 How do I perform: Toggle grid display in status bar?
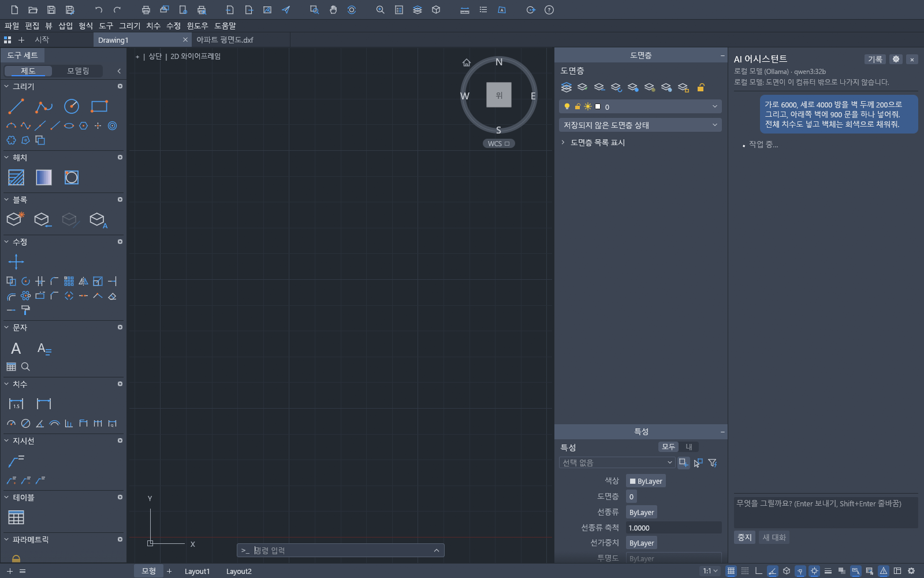[731, 571]
